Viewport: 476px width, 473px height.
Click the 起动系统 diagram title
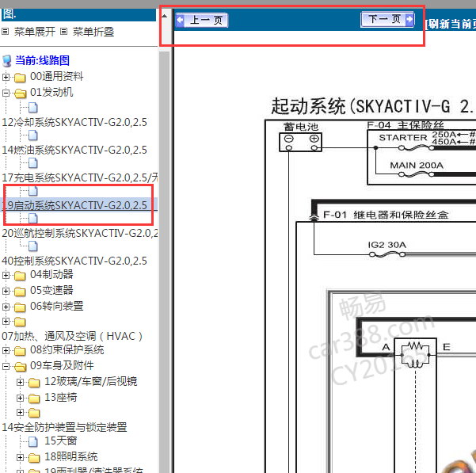point(372,106)
